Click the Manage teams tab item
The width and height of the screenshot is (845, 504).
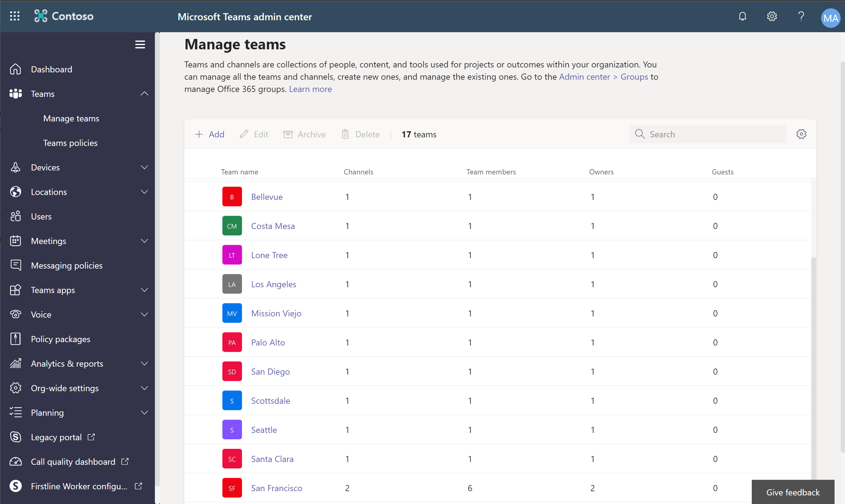71,118
